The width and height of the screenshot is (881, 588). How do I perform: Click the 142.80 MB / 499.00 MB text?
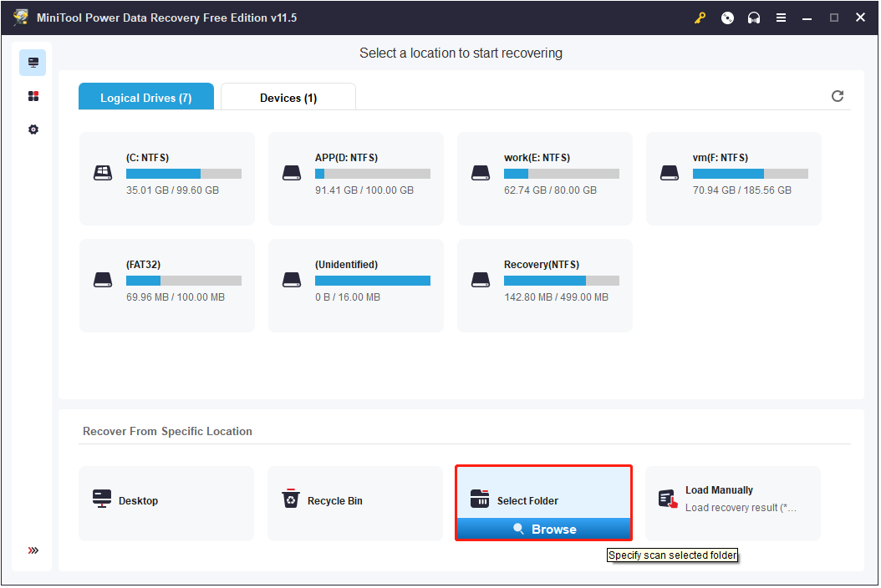point(556,297)
